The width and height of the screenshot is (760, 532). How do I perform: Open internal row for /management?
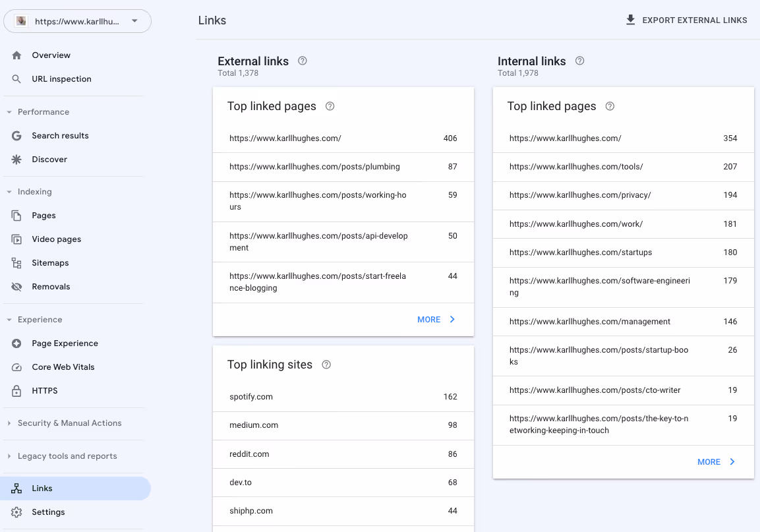click(624, 322)
